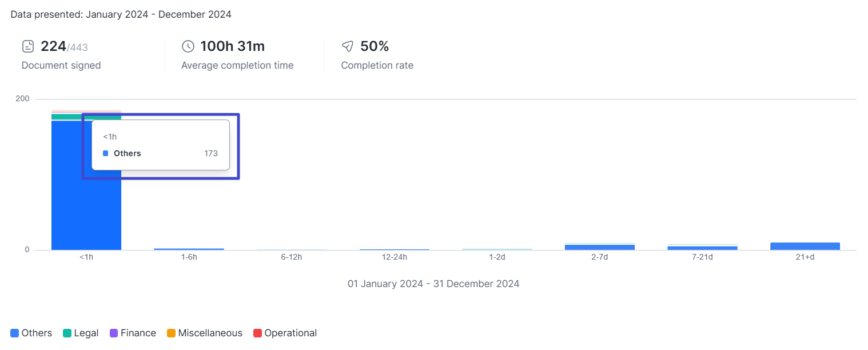
Task: Click the 1-2d axis label
Action: point(497,257)
